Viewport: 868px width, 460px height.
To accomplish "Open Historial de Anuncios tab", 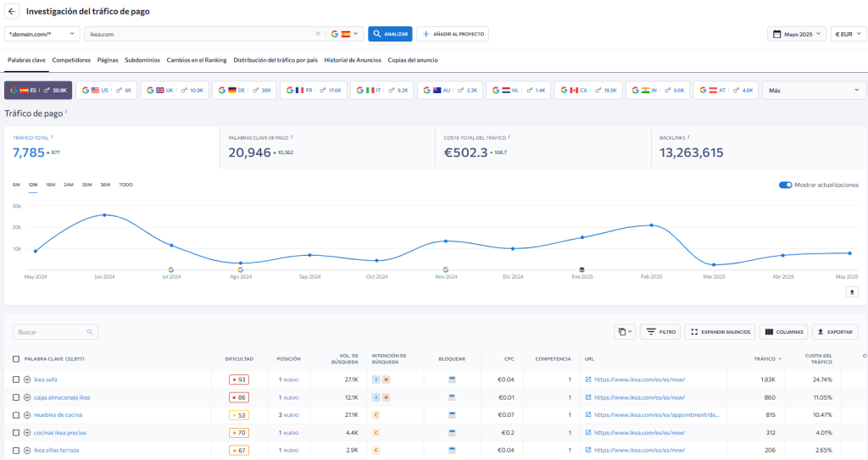I will (x=353, y=60).
